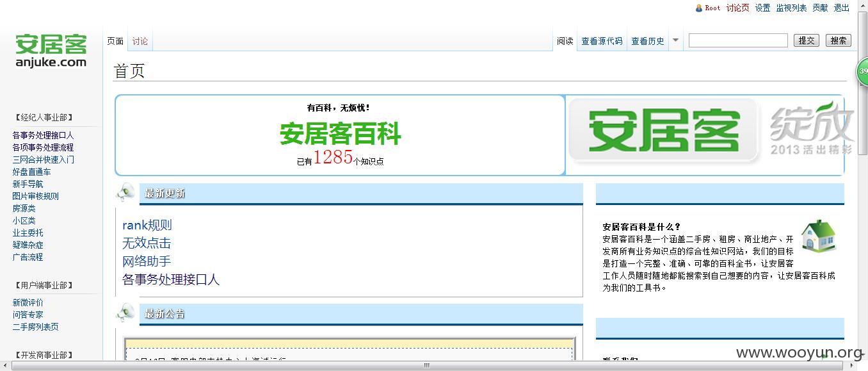
Task: Open sidebar link 小区类
Action: click(24, 220)
